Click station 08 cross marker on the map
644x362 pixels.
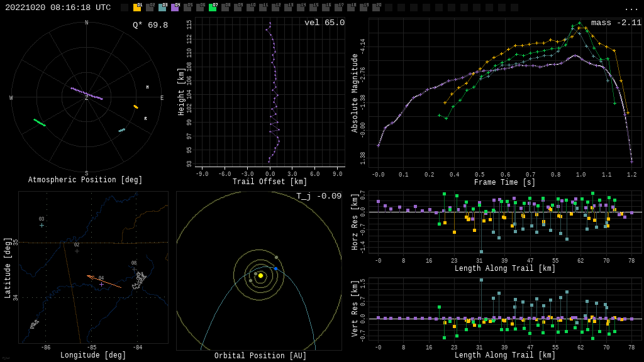point(134,270)
